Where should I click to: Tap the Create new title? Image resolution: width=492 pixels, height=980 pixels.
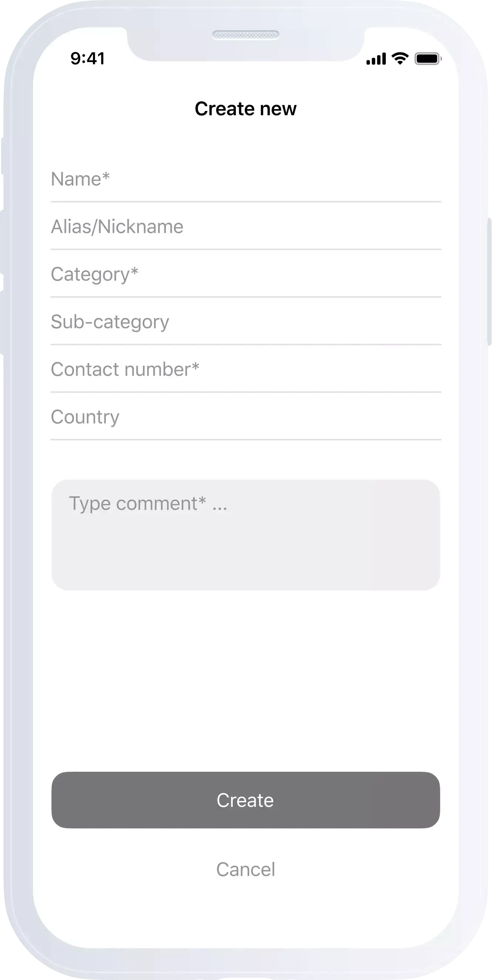pyautogui.click(x=245, y=109)
